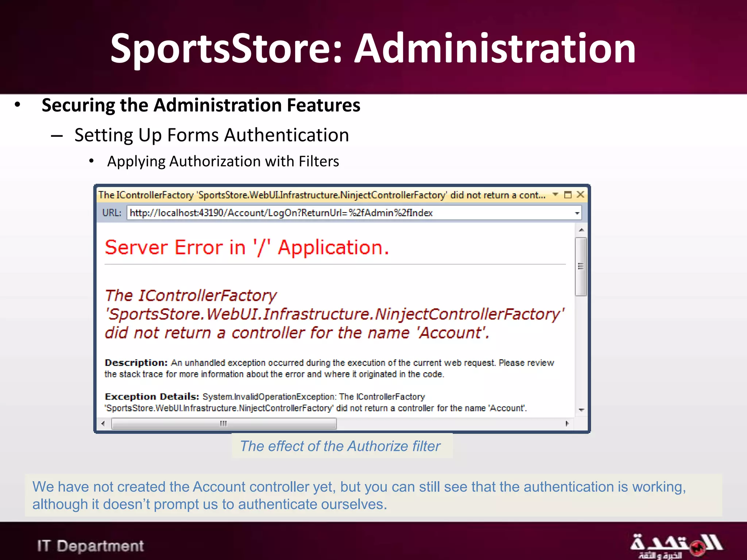Click 'Applying Authorization with Filters' bullet

coord(223,162)
